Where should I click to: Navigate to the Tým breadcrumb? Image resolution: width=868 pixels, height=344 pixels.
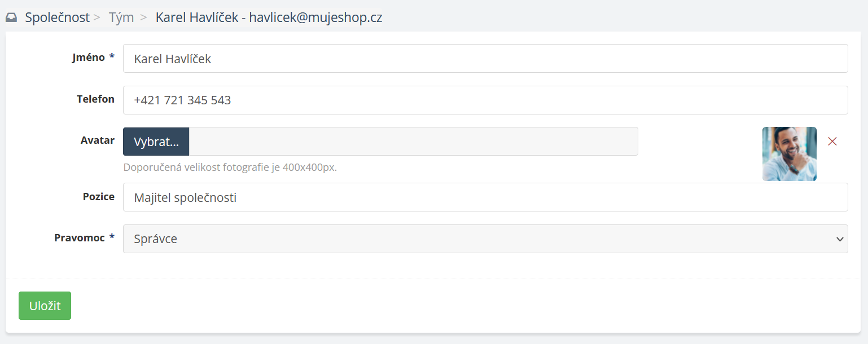coord(121,17)
